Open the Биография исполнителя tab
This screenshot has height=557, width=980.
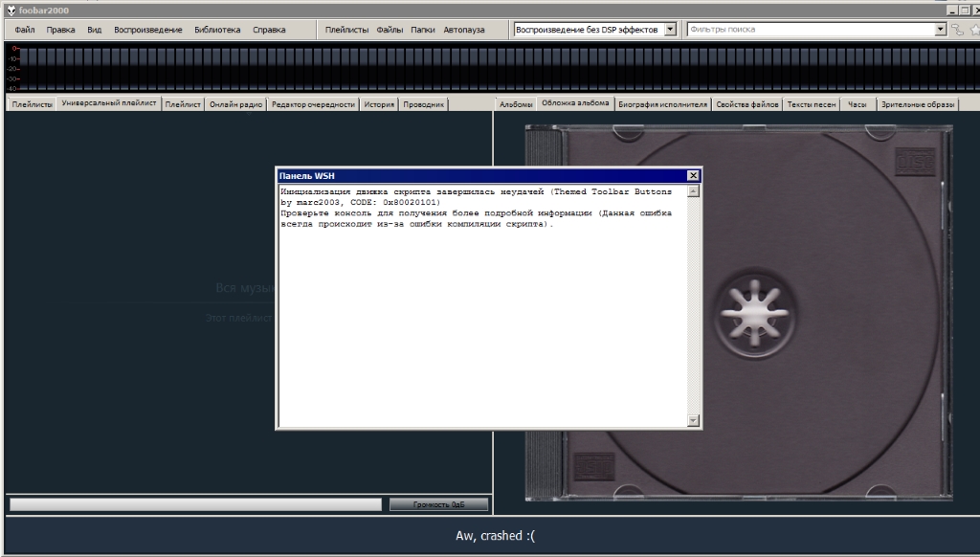[662, 104]
